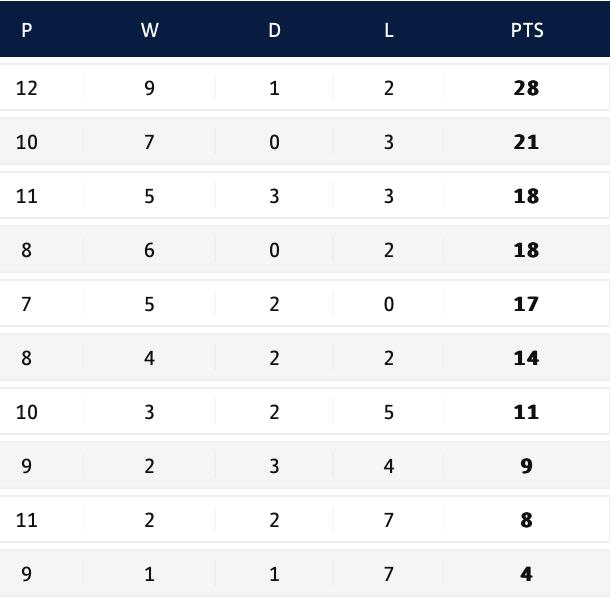Select the bold 4 points total

point(526,574)
